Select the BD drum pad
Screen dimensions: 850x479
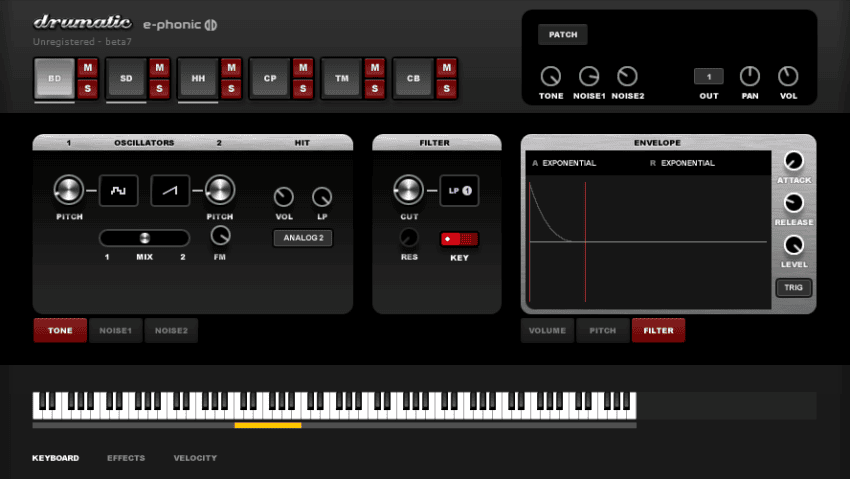click(x=54, y=78)
